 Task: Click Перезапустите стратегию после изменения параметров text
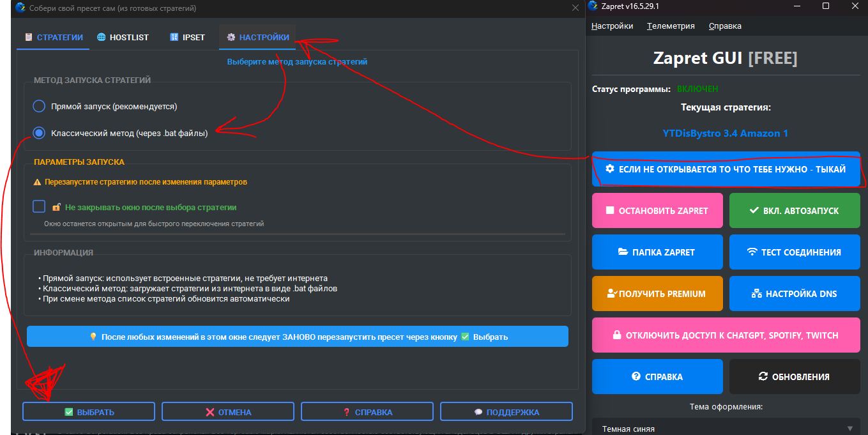(x=146, y=182)
